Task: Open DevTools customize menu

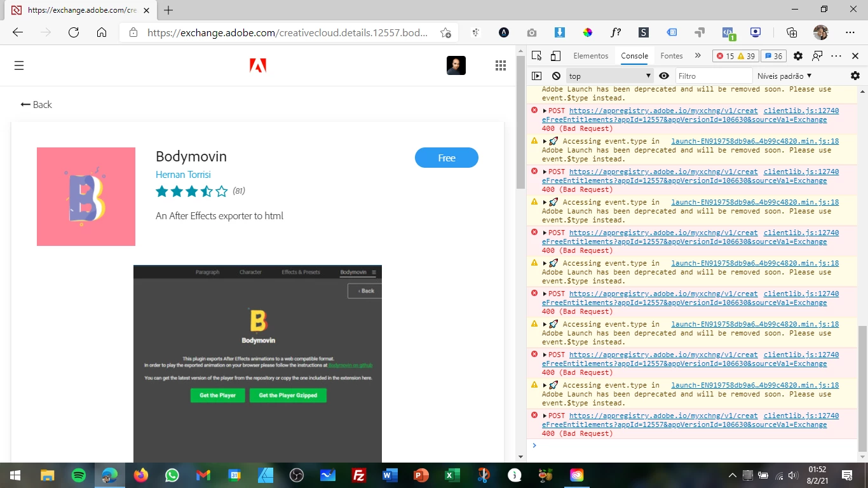Action: pyautogui.click(x=836, y=56)
